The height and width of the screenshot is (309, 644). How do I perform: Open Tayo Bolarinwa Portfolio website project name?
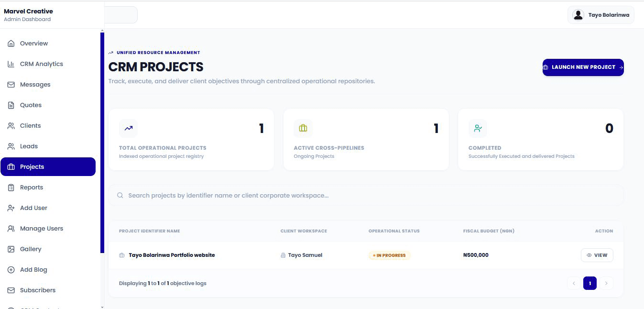point(172,255)
